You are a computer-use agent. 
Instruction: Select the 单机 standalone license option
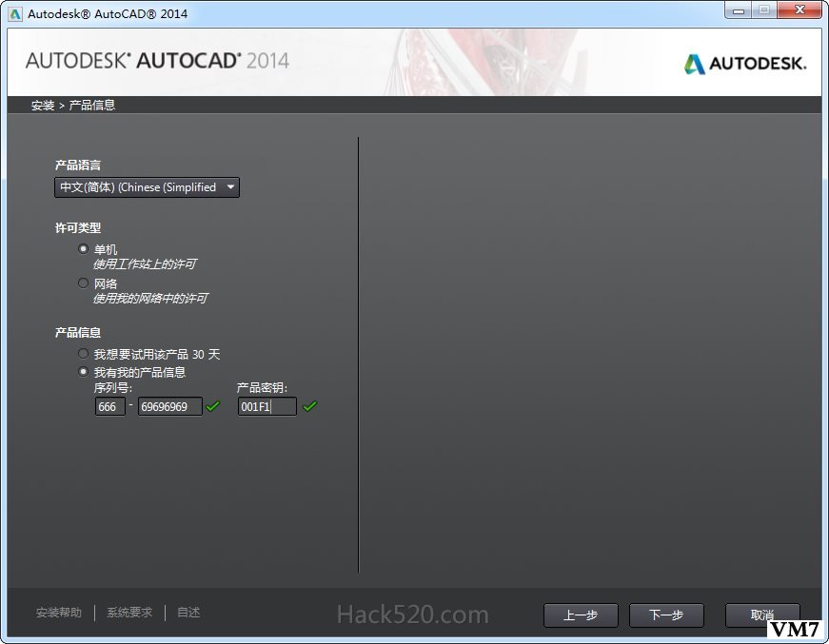[x=83, y=248]
